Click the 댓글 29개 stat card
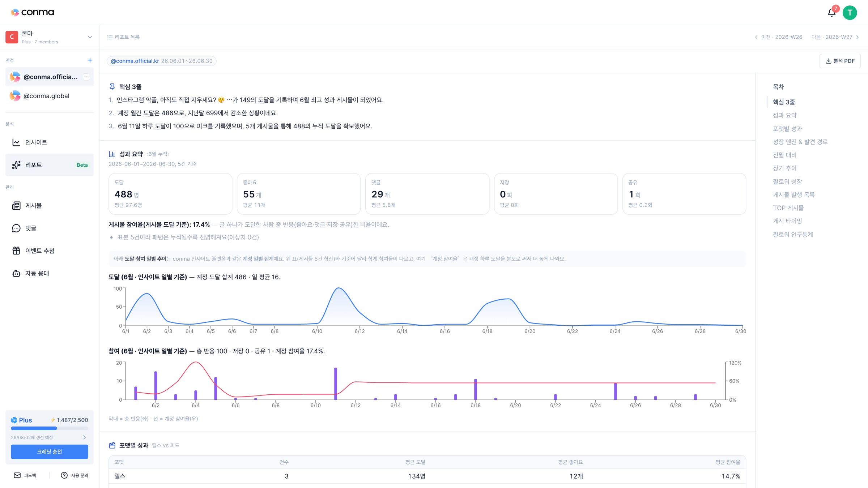The width and height of the screenshot is (868, 488). click(x=427, y=194)
